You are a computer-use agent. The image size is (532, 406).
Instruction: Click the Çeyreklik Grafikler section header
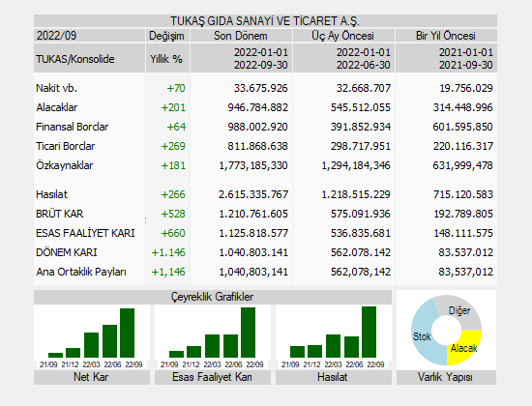[213, 297]
